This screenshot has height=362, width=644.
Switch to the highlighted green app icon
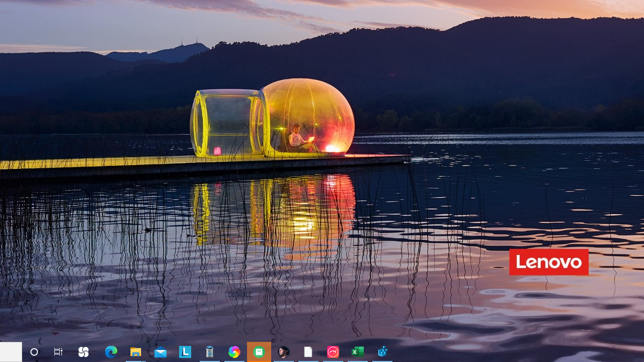point(259,352)
